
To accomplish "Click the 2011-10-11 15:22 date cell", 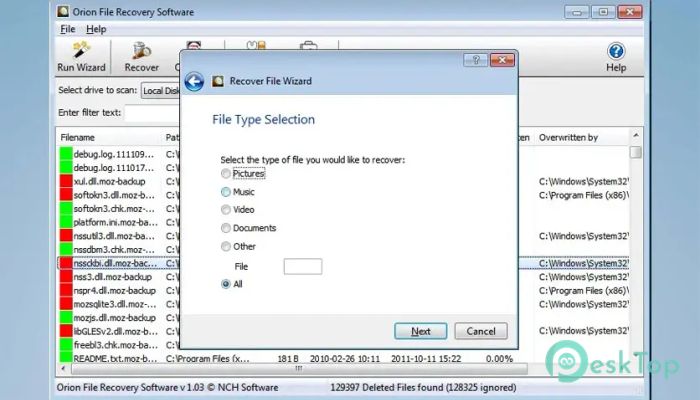I will point(426,358).
